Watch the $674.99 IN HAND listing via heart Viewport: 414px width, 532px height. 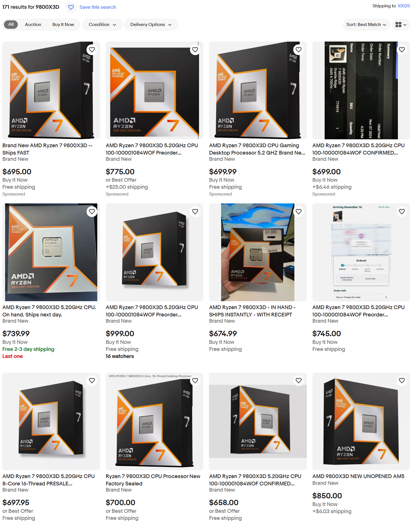pyautogui.click(x=299, y=212)
